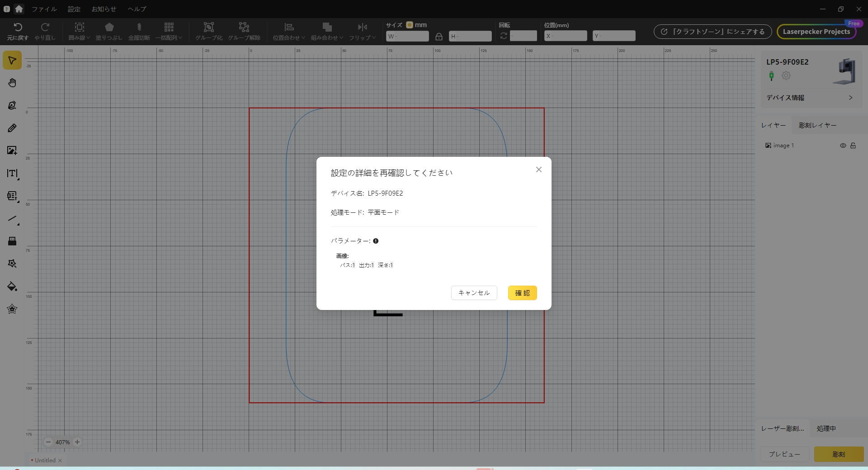Click the redo やり直し icon
Image resolution: width=868 pixels, height=470 pixels.
point(45,27)
